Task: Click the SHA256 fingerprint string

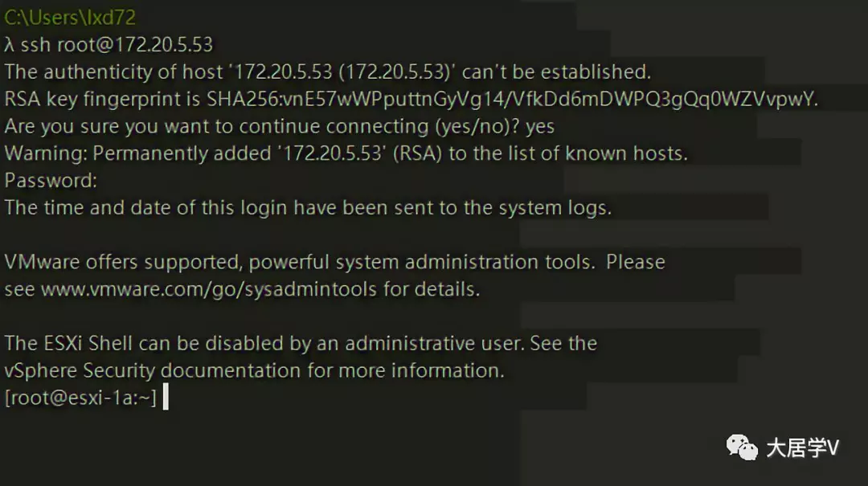Action: pyautogui.click(x=512, y=99)
